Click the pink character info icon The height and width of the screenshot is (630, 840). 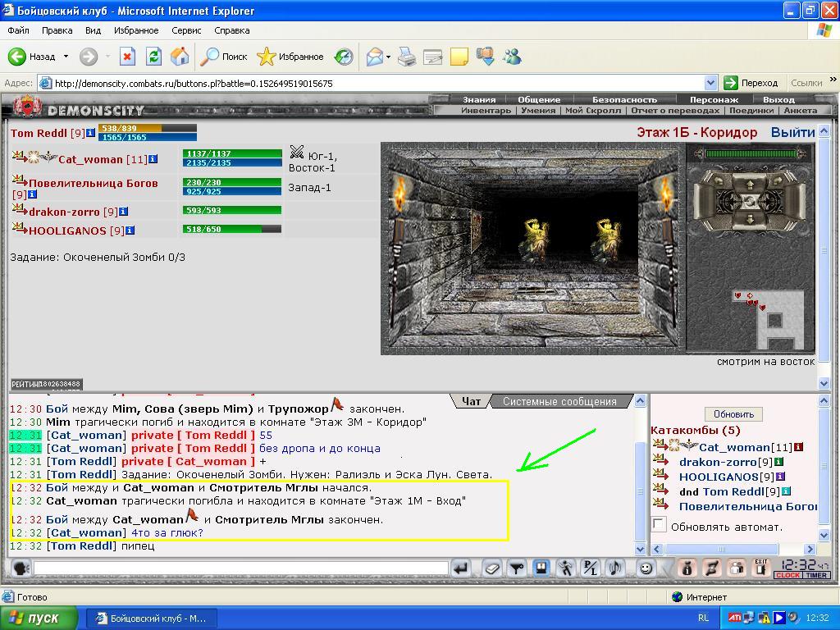(687, 568)
